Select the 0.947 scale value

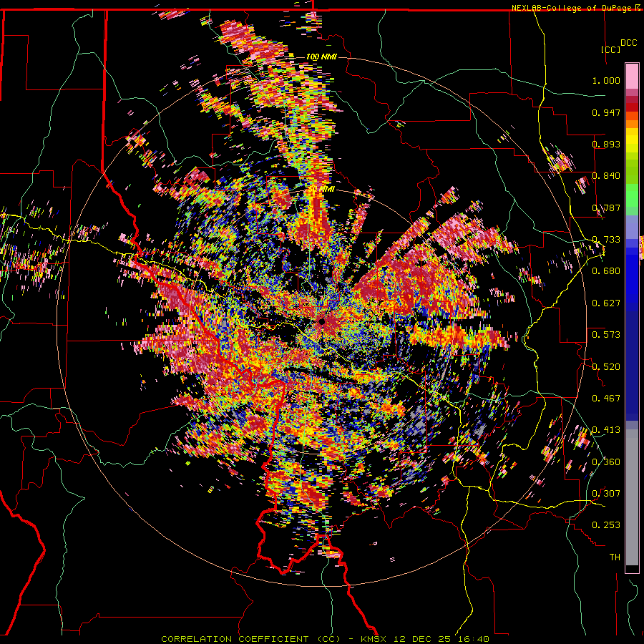pyautogui.click(x=606, y=112)
